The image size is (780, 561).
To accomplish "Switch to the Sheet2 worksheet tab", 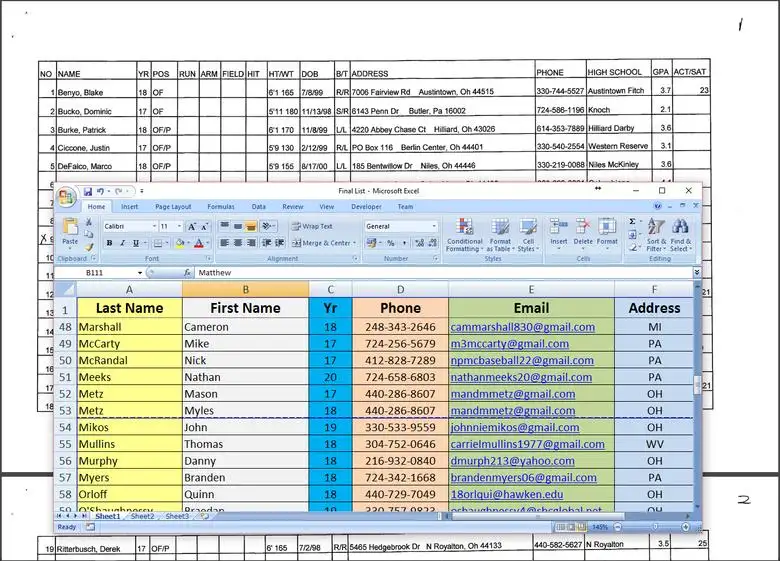I will pyautogui.click(x=142, y=516).
